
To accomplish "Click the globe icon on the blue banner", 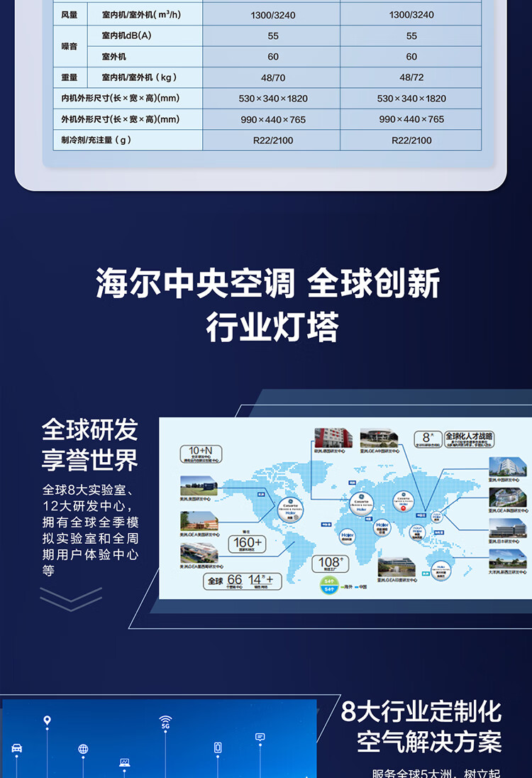I will (83, 749).
